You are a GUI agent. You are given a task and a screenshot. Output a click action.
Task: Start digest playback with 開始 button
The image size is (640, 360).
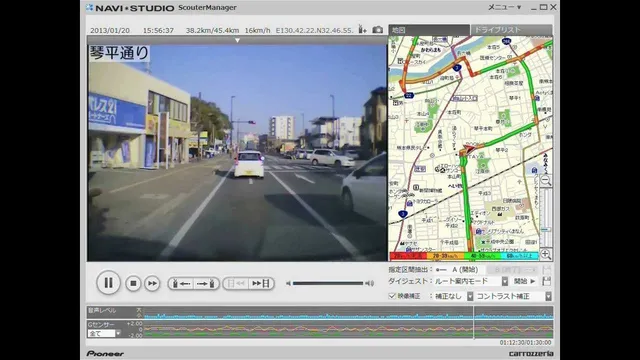(524, 281)
